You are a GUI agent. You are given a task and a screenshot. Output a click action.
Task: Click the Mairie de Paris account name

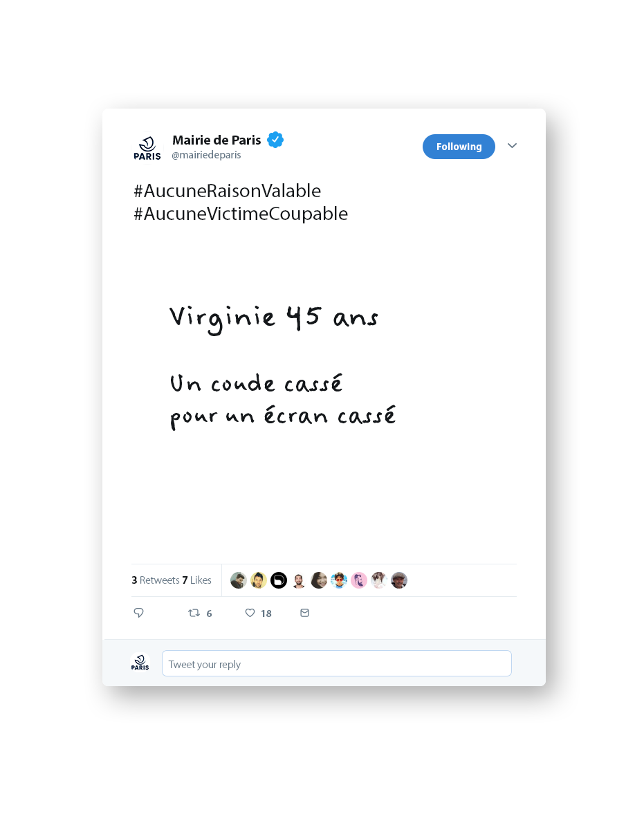point(217,140)
